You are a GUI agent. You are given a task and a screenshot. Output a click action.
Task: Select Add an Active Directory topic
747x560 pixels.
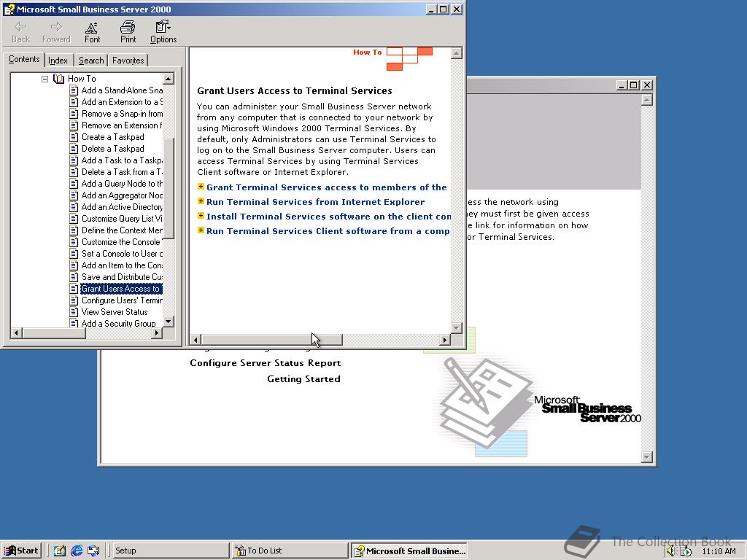coord(122,206)
